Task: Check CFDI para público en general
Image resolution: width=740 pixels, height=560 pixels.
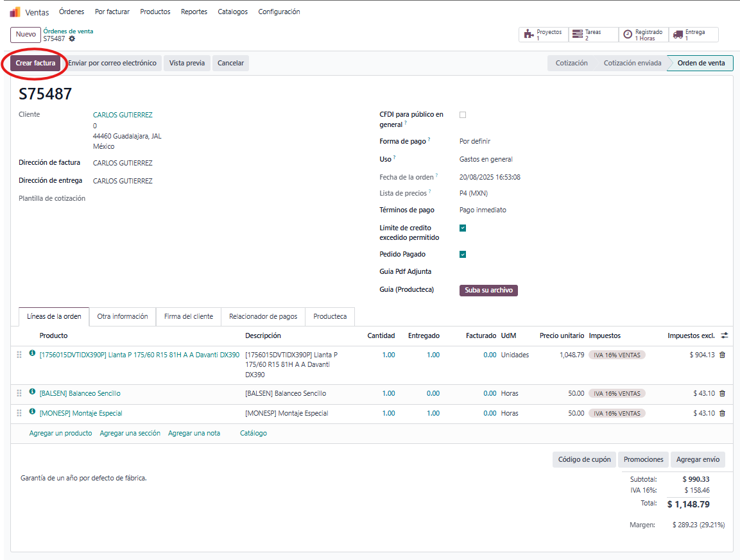Action: [x=463, y=115]
